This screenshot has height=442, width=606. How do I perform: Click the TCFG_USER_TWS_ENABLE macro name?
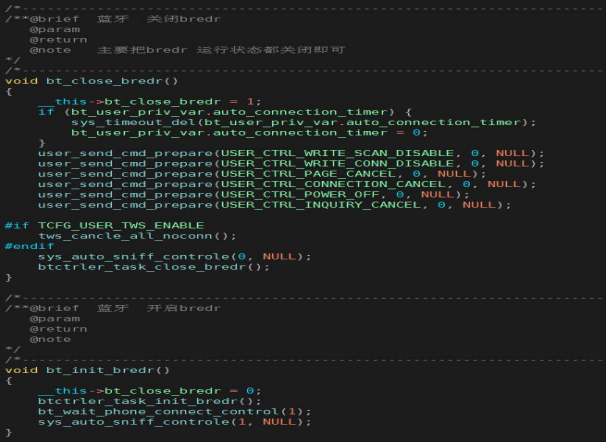[121, 226]
